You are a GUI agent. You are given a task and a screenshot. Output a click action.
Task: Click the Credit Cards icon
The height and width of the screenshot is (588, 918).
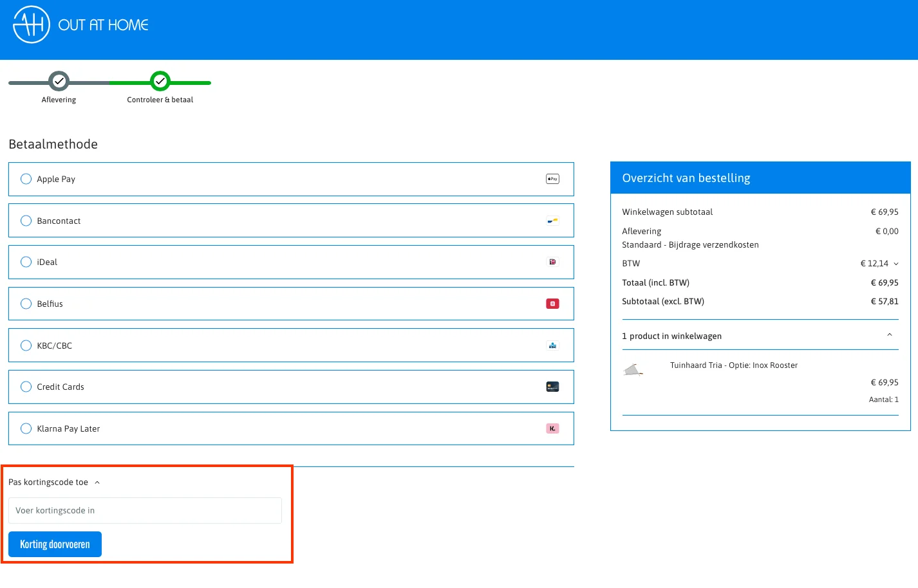click(x=552, y=387)
